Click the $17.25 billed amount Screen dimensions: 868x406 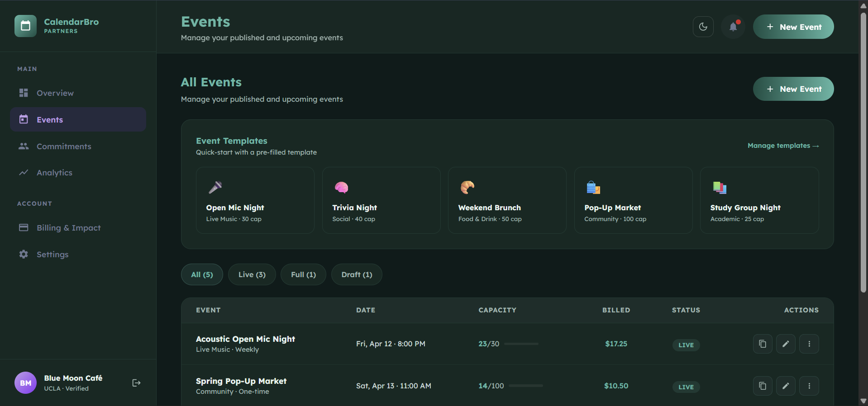click(x=616, y=344)
